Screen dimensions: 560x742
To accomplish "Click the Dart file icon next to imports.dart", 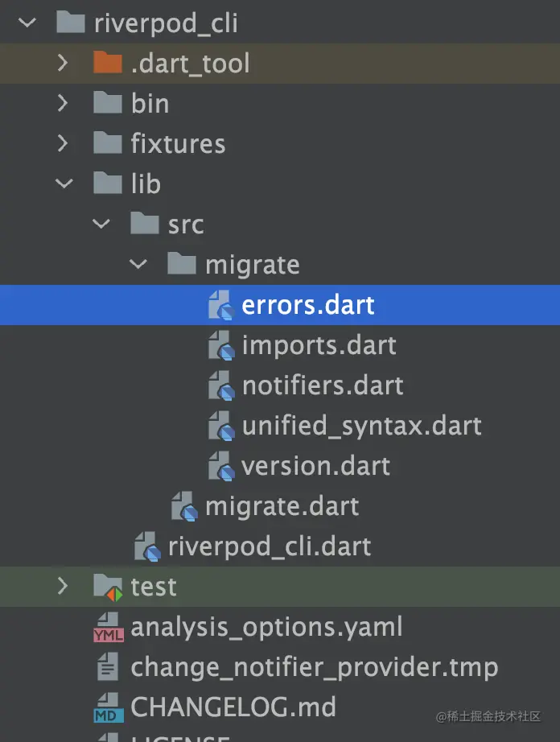I will 220,346.
